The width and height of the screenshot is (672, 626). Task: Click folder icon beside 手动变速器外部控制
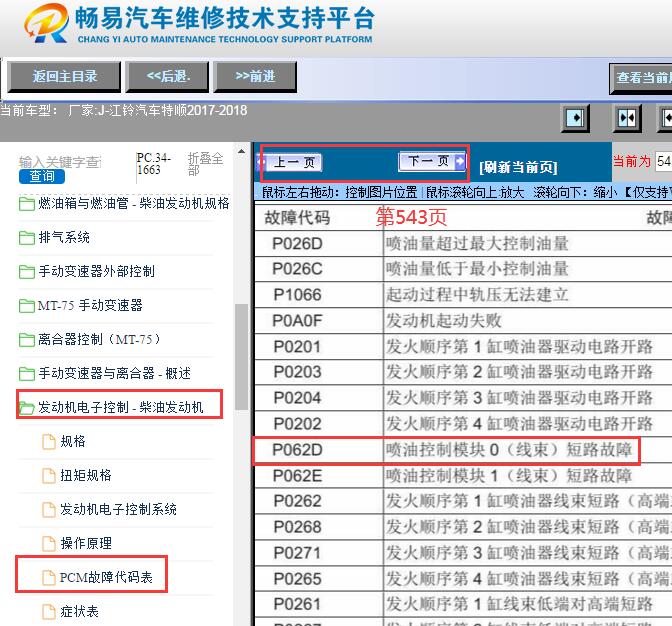tap(27, 272)
